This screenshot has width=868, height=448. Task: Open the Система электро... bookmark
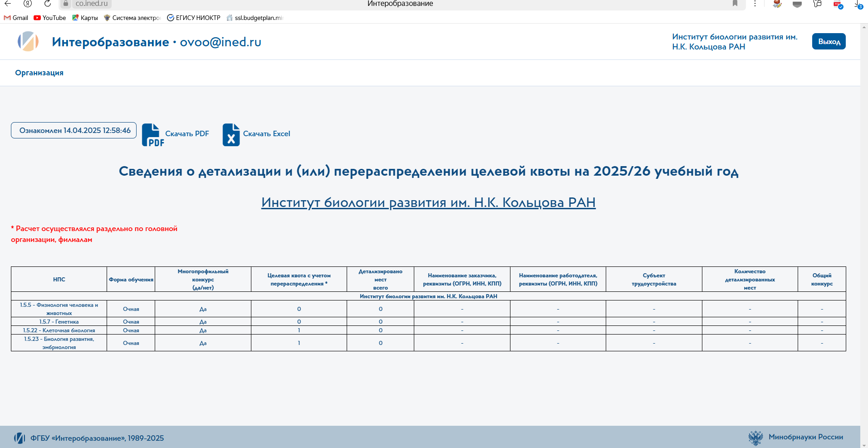132,18
